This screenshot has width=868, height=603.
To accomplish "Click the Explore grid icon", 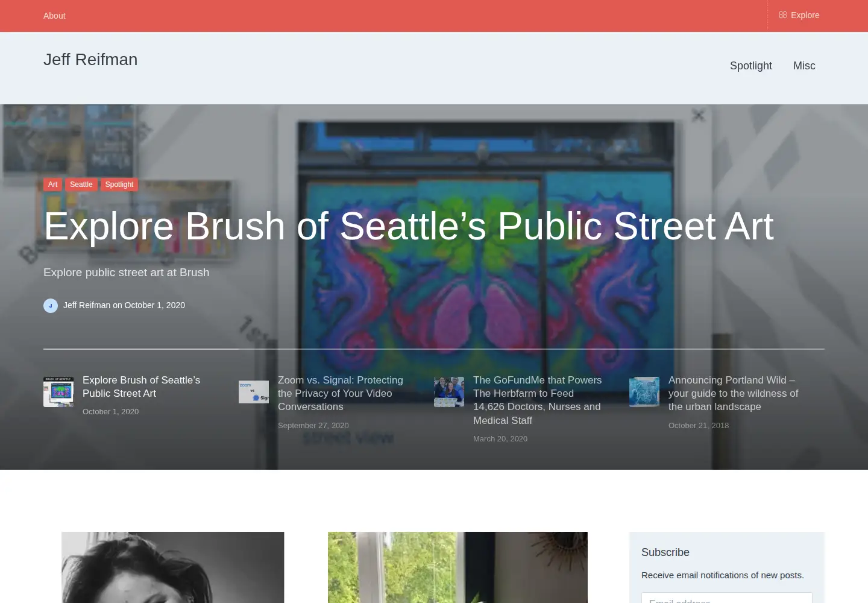I will point(783,15).
